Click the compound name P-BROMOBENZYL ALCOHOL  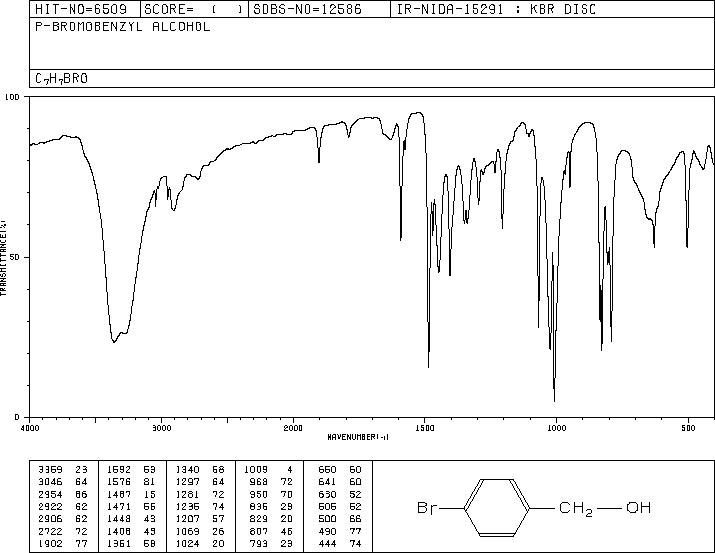pyautogui.click(x=123, y=27)
